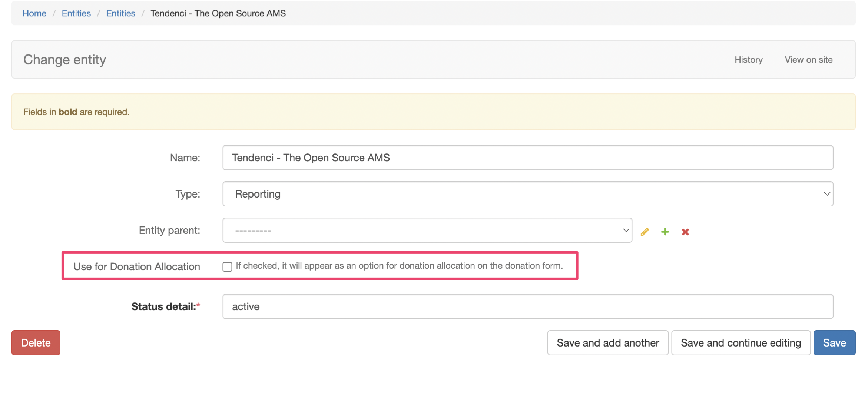Image resolution: width=868 pixels, height=401 pixels.
Task: Open the History view for this entity
Action: click(748, 59)
